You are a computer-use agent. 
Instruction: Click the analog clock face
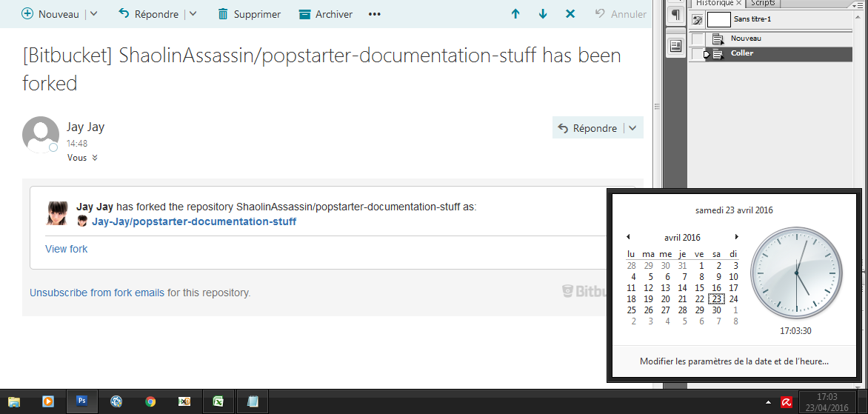coord(795,273)
